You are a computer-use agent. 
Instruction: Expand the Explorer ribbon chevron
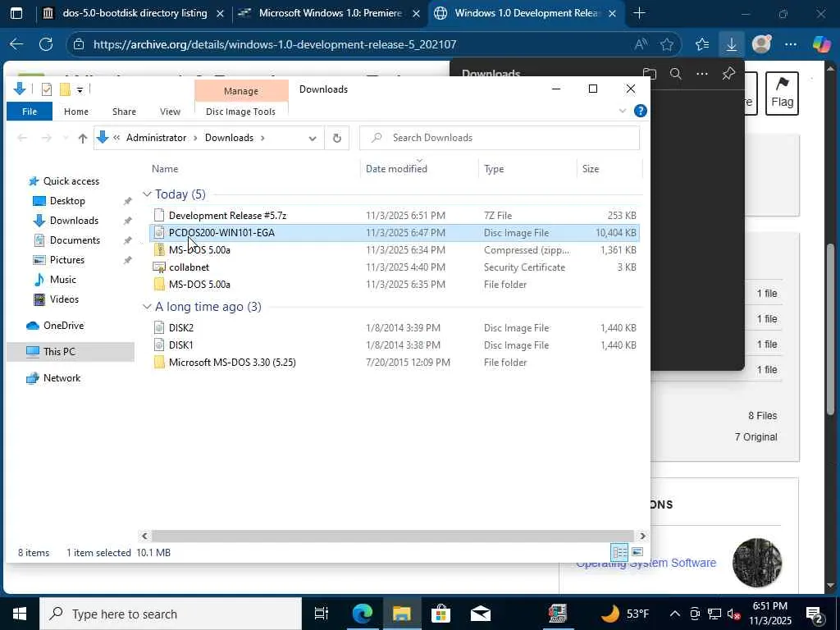pos(623,111)
